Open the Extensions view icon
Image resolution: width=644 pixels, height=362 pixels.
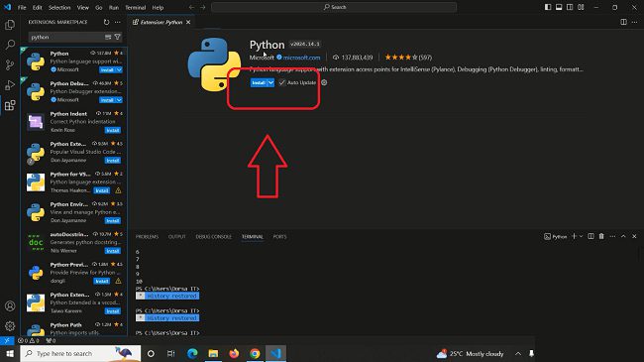[x=10, y=105]
